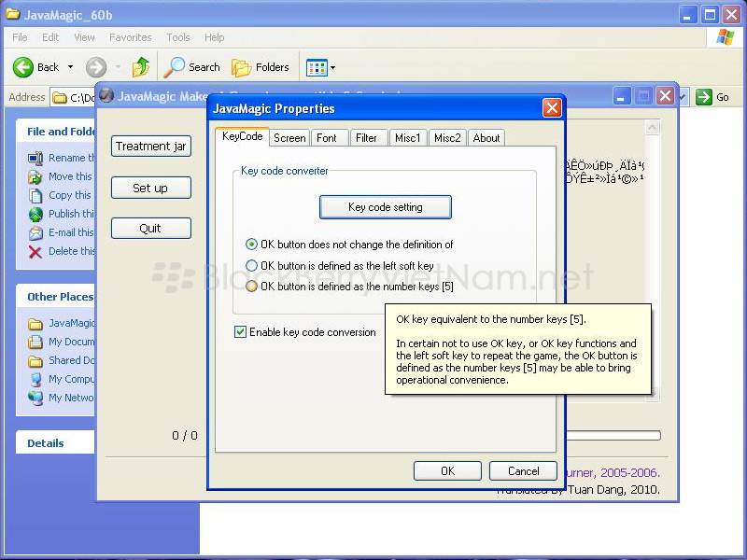Click the Up folder icon in toolbar
This screenshot has height=560, width=747.
coord(141,67)
